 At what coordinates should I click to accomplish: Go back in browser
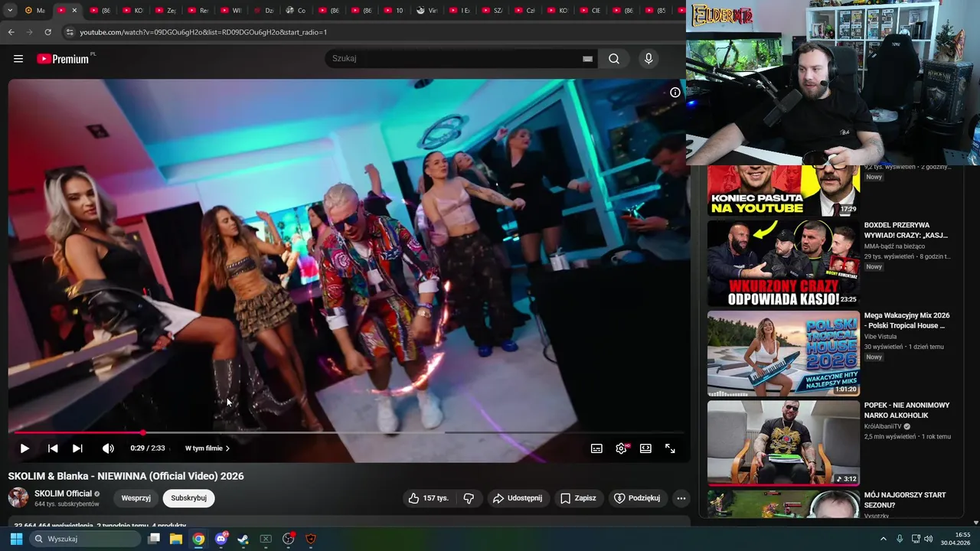11,32
